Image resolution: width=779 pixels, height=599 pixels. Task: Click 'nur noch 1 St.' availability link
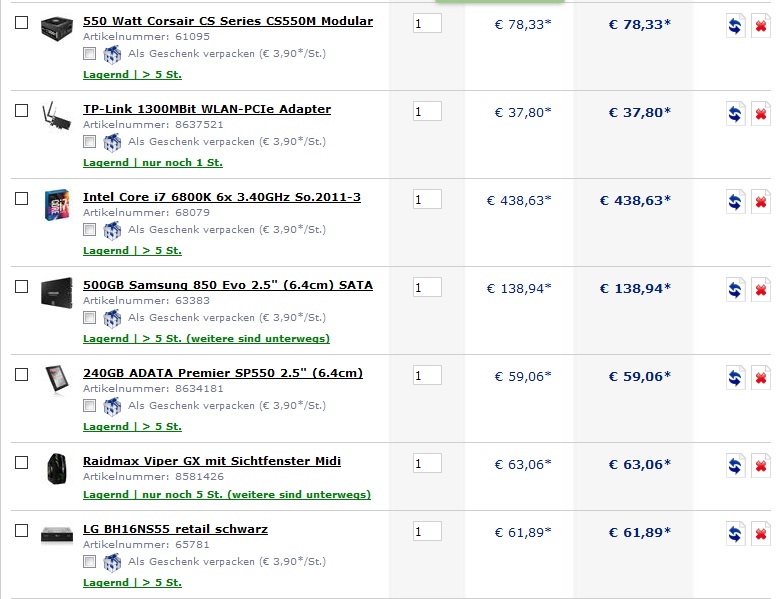tap(152, 162)
